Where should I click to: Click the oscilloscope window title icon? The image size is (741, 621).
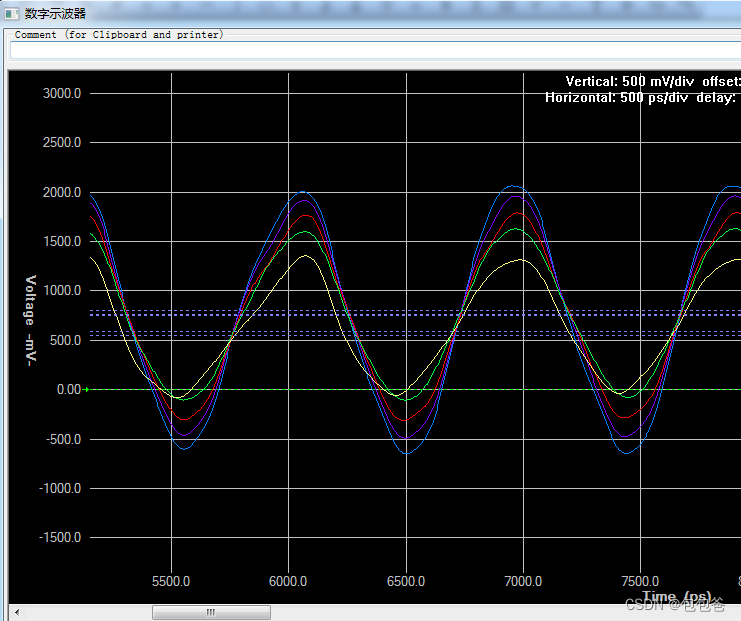pos(11,14)
